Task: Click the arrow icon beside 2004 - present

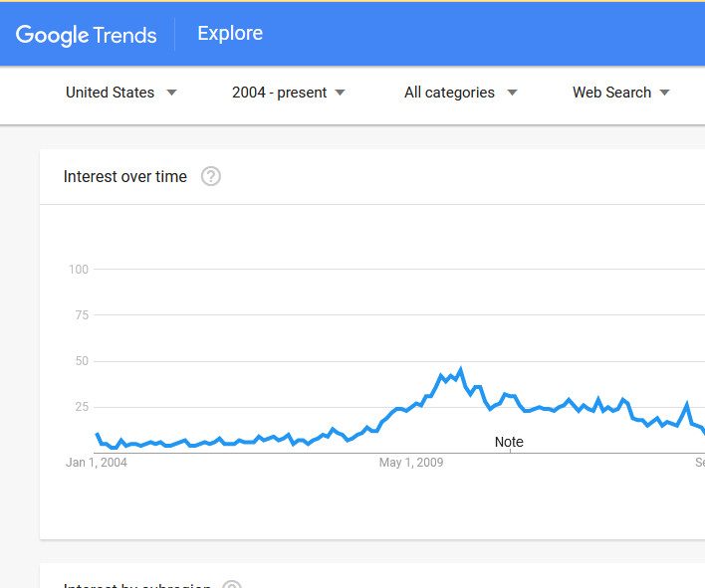Action: click(341, 93)
